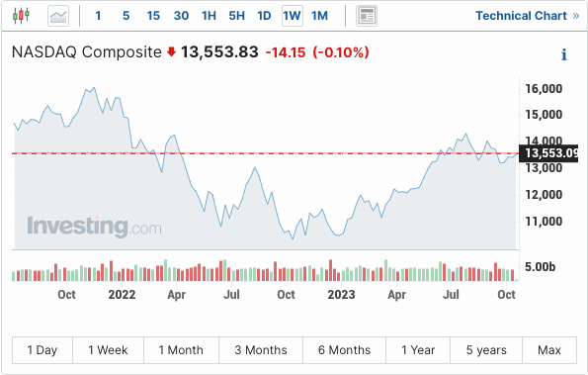Screen dimensions: 588x375
Task: Select the 1M interval
Action: (x=319, y=16)
